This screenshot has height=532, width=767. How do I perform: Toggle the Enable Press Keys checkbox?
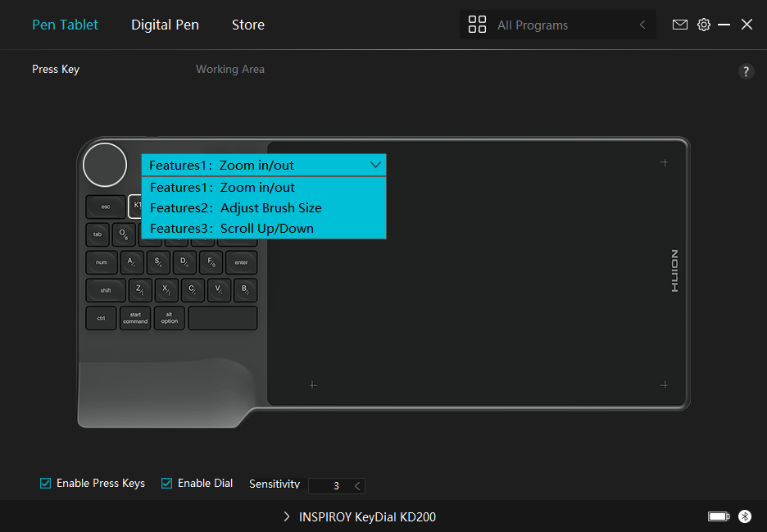(x=46, y=484)
